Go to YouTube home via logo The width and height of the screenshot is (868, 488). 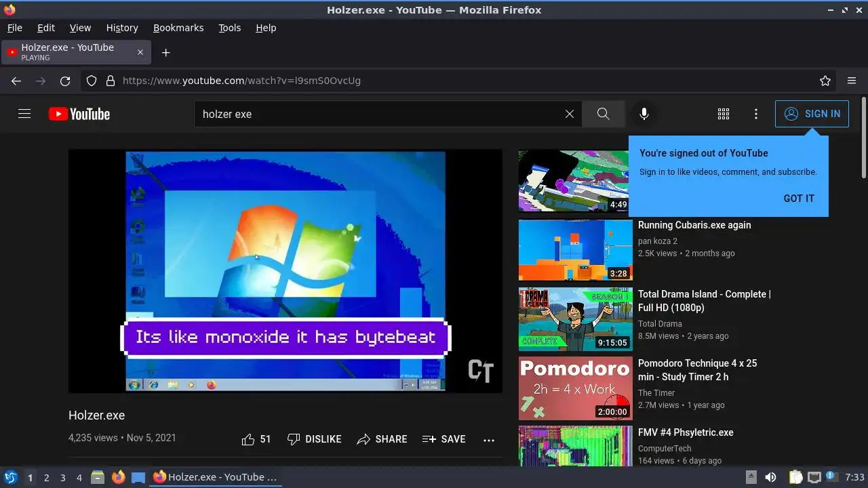(x=79, y=114)
